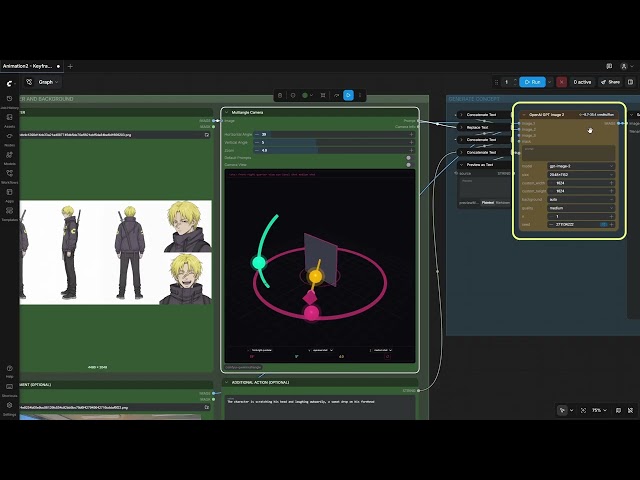The width and height of the screenshot is (640, 480).
Task: Click the additional action prompt text field
Action: click(320, 407)
